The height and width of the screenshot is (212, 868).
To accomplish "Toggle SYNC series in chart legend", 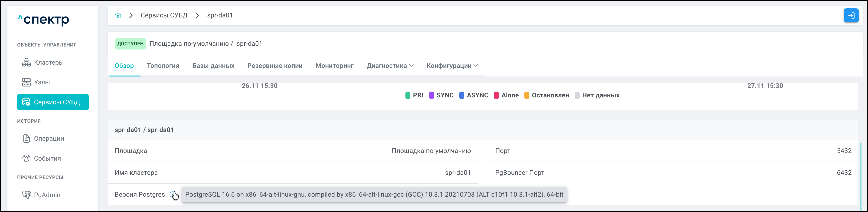I will pos(441,95).
